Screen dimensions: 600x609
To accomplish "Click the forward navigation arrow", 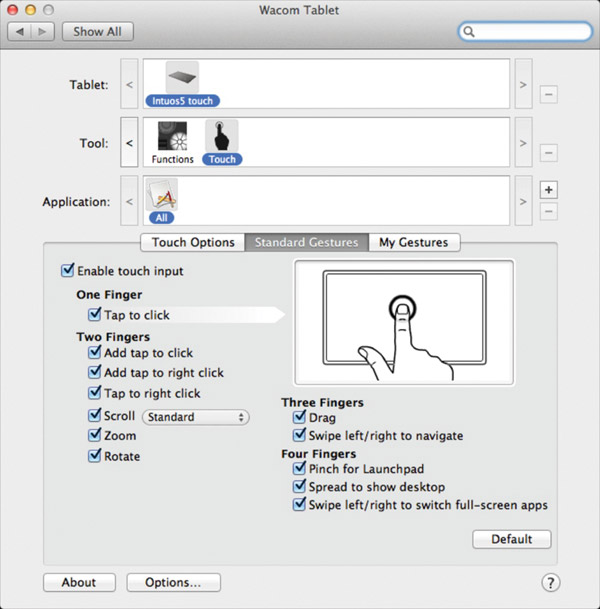I will [42, 31].
